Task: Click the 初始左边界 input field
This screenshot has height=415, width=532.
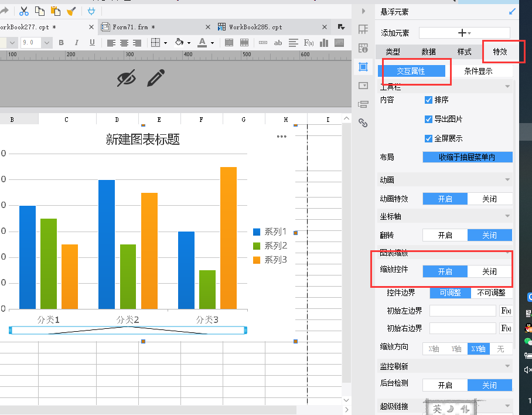Action: click(x=462, y=310)
